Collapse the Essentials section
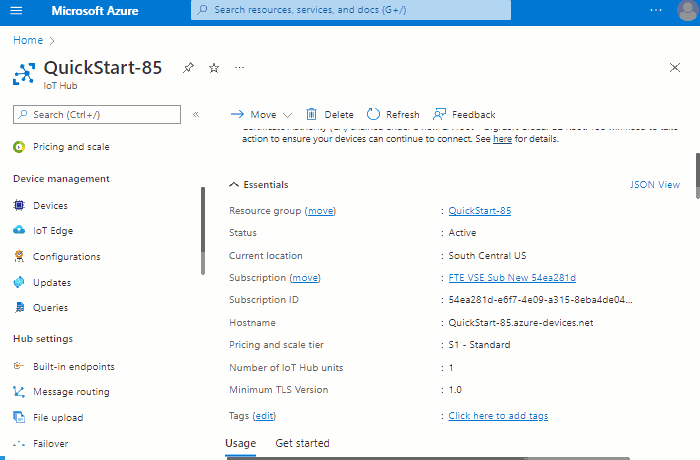The height and width of the screenshot is (460, 700). tap(259, 185)
